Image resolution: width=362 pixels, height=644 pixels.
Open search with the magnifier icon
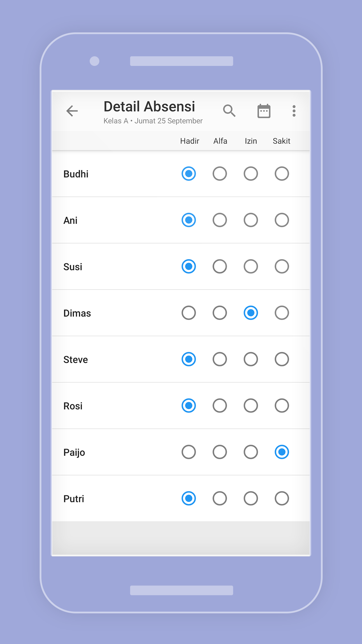[x=229, y=111]
